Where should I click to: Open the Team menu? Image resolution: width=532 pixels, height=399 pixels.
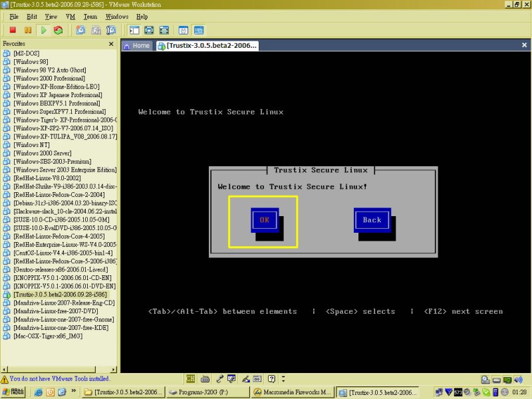click(x=90, y=17)
